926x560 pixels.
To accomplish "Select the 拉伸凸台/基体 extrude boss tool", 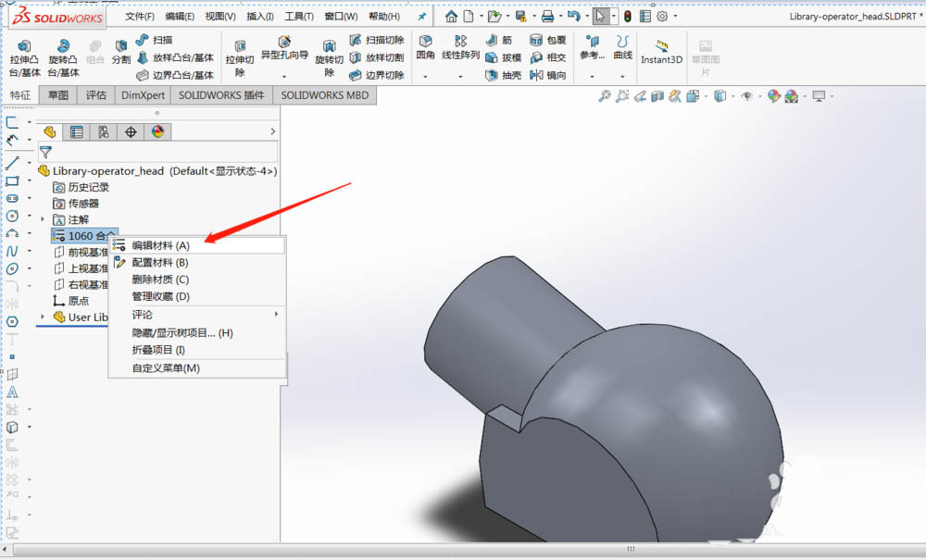I will (24, 58).
